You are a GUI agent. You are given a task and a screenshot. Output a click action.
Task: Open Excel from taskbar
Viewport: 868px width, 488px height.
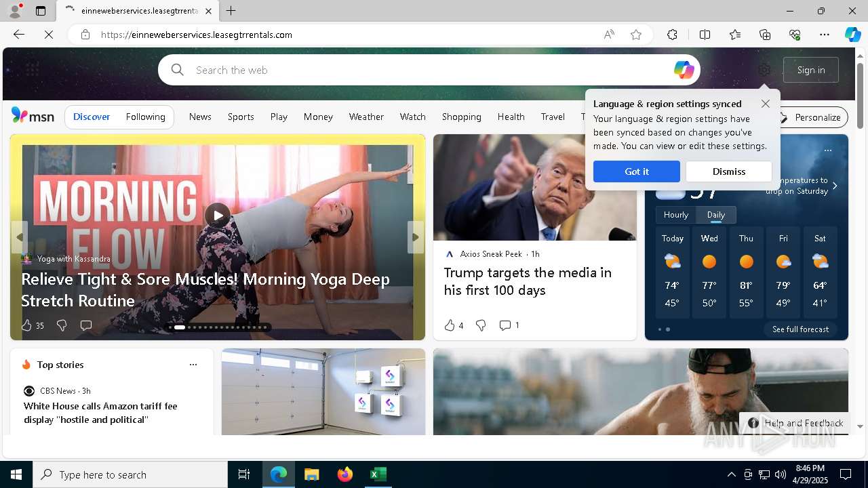(x=378, y=474)
